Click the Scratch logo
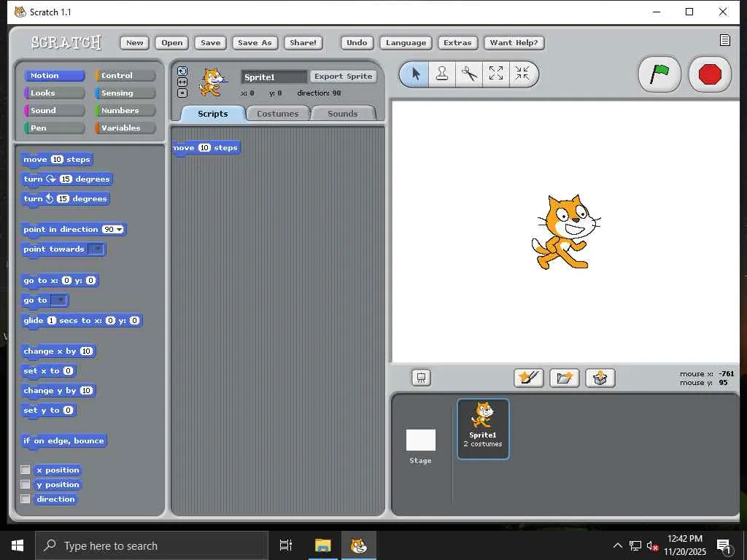The width and height of the screenshot is (747, 560). pyautogui.click(x=66, y=42)
